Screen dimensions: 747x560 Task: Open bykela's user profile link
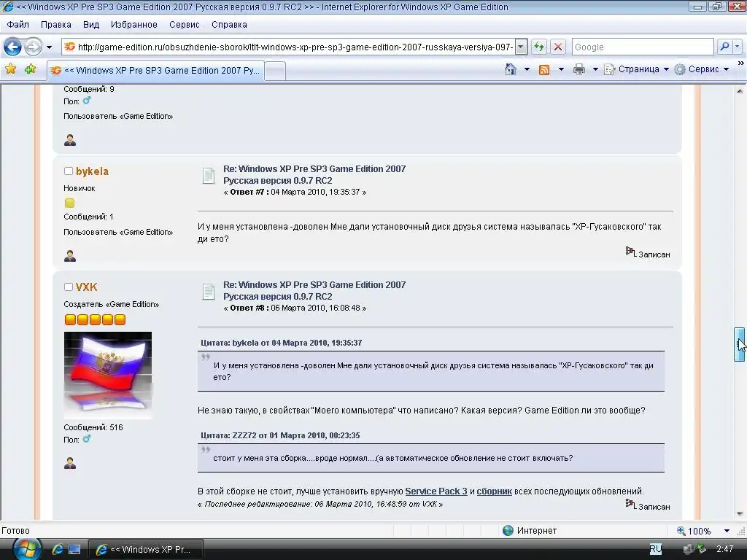coord(92,171)
